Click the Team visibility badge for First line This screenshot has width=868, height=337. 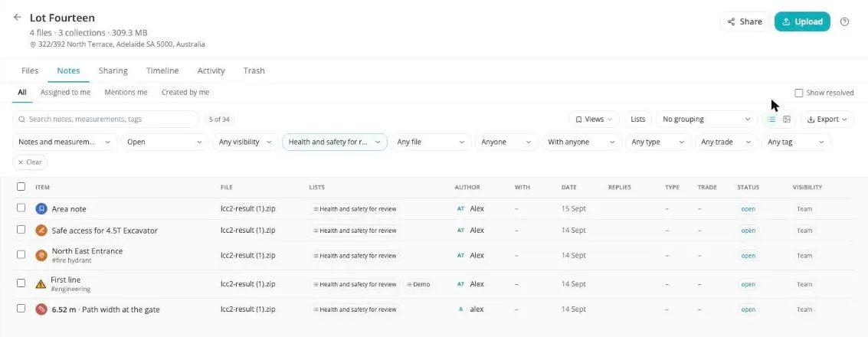pos(804,284)
